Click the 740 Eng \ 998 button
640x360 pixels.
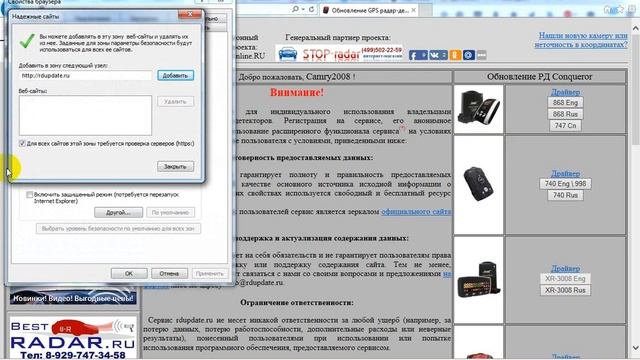coord(565,184)
